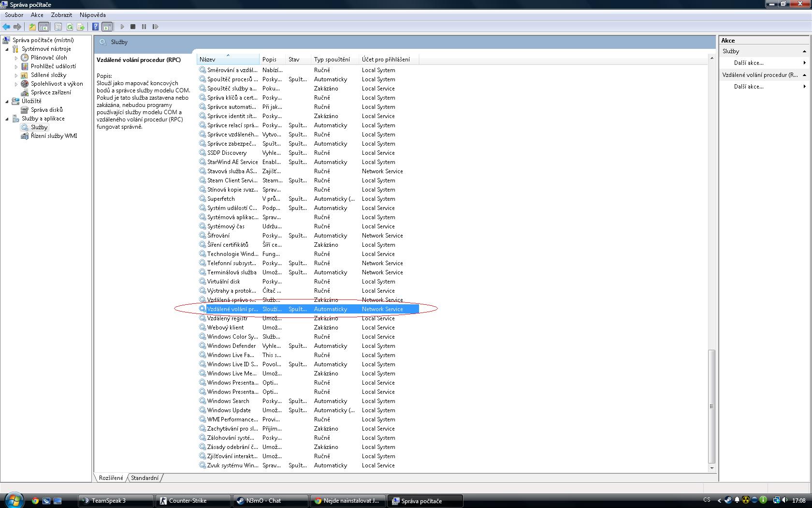Open the Akce menu

pos(37,15)
